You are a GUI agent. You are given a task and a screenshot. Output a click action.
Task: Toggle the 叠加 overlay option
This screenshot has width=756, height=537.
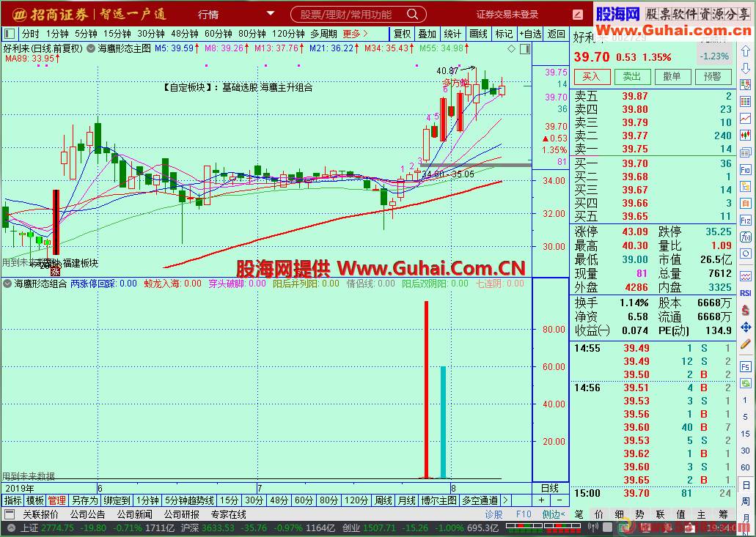tap(427, 34)
